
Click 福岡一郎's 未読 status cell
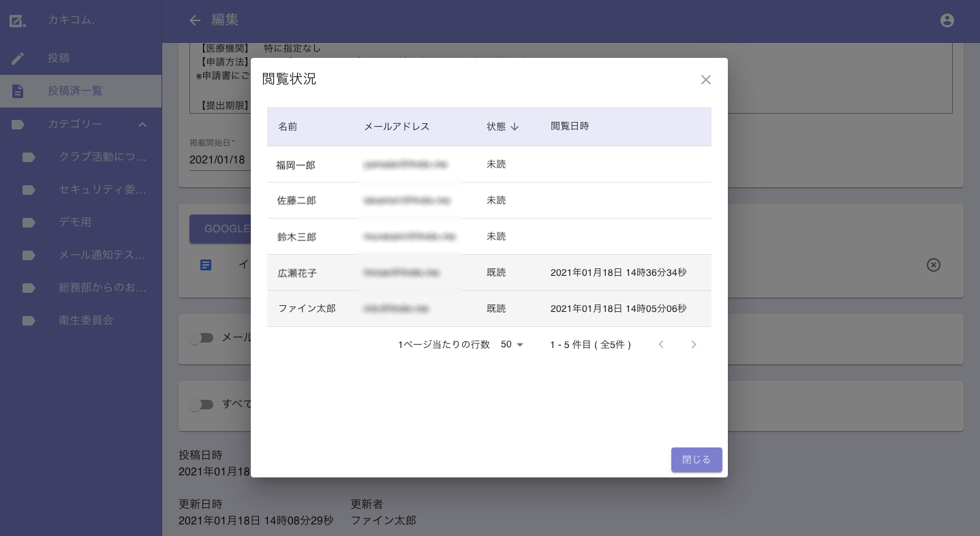[x=496, y=165]
